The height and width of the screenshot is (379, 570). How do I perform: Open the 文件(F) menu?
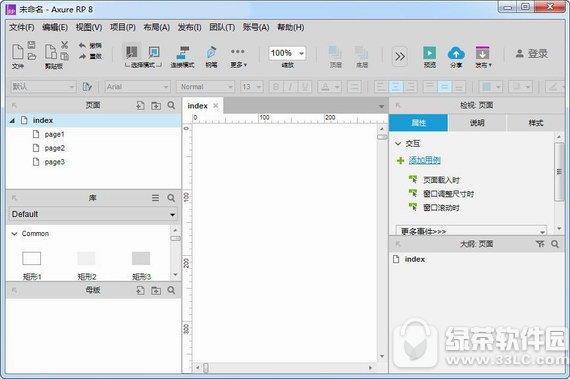point(22,27)
